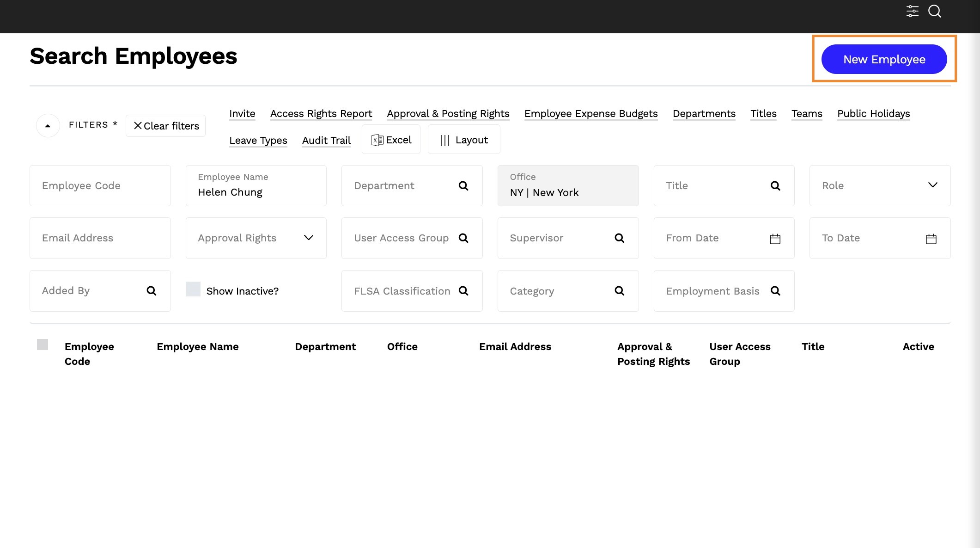Viewport: 980px width, 548px height.
Task: Open FLSA Classification lookup icon
Action: (463, 291)
